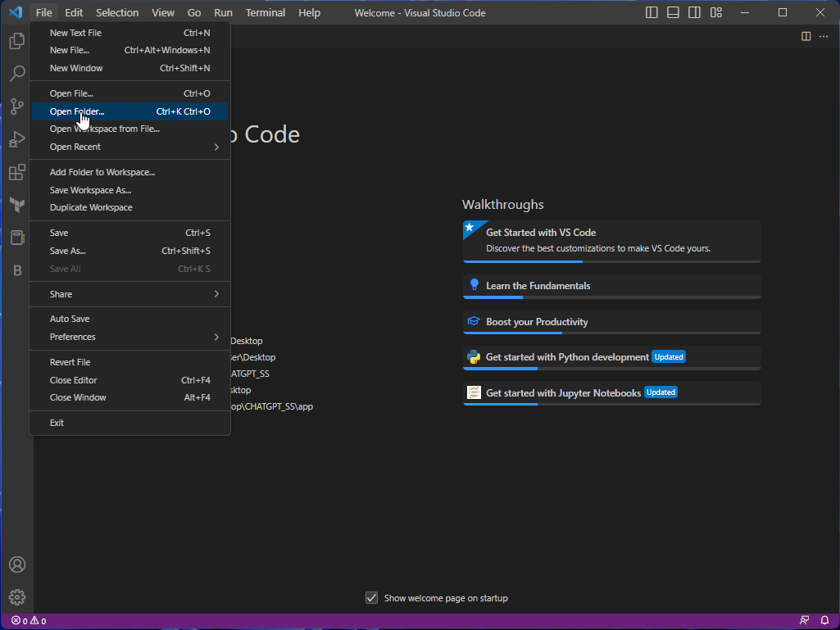Open Get started with Python development walkthrough

click(612, 358)
